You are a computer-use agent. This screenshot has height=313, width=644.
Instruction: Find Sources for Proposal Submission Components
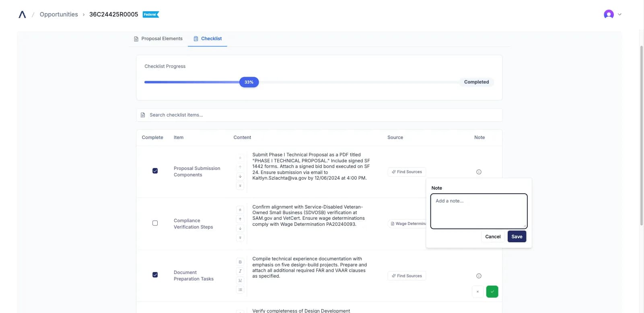407,172
